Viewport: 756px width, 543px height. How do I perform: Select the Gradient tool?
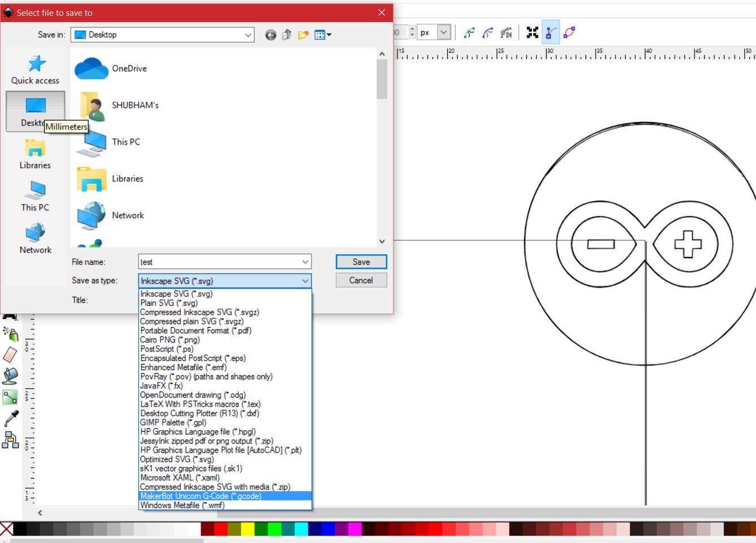[10, 397]
